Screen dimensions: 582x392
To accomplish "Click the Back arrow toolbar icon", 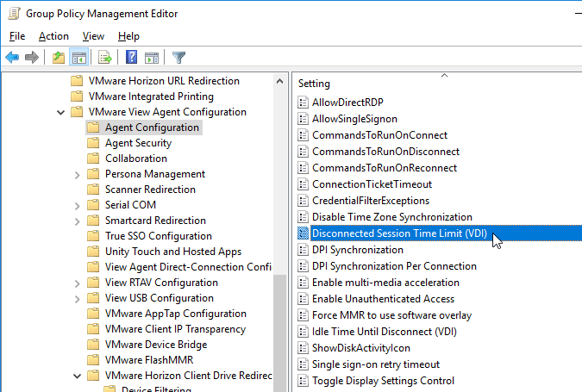I will point(12,58).
